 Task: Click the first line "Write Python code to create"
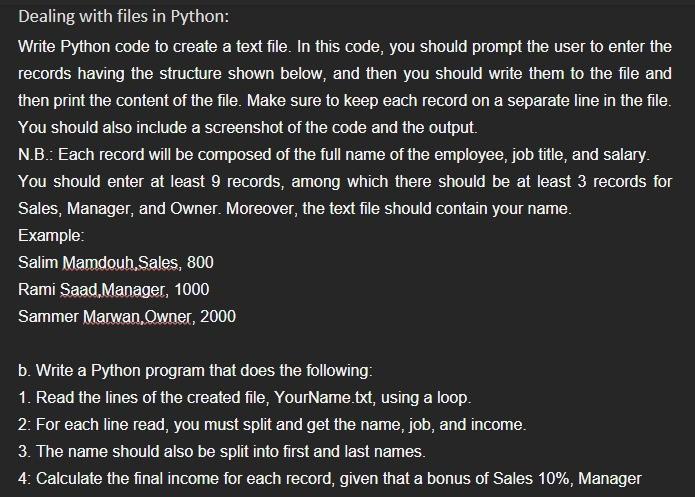pyautogui.click(x=345, y=47)
